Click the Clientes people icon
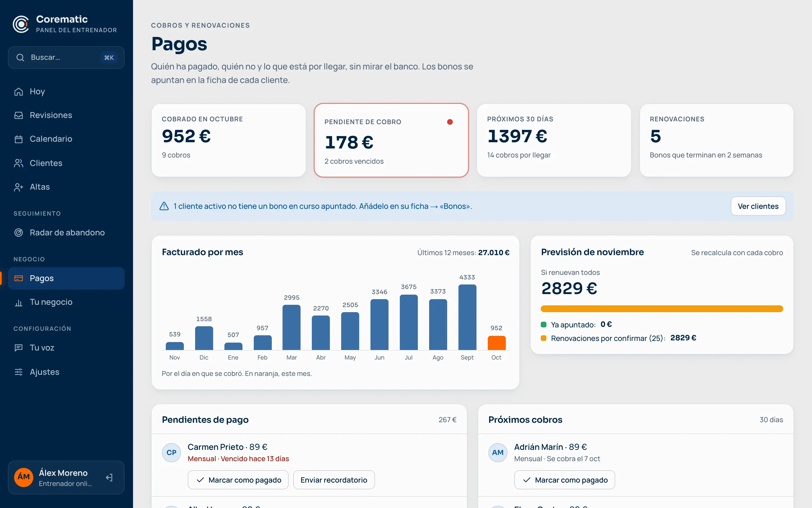The image size is (812, 508). point(18,163)
